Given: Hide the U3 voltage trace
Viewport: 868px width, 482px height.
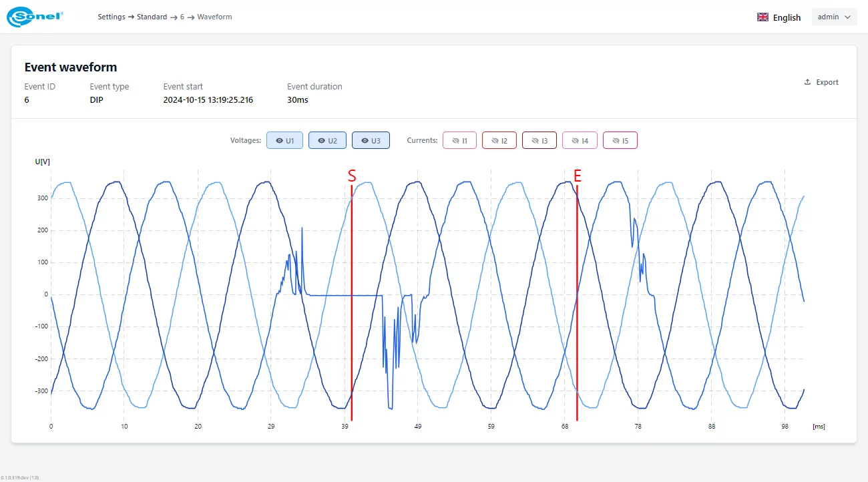Looking at the screenshot, I should point(371,140).
